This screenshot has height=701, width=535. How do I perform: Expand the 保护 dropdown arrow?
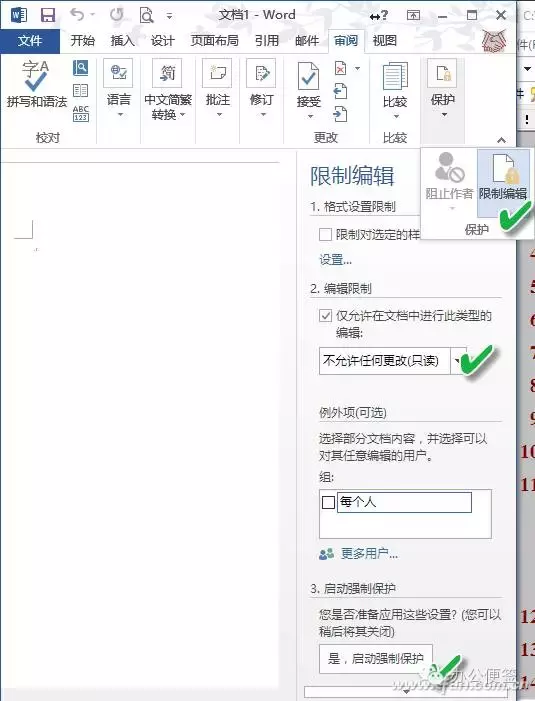[x=444, y=115]
